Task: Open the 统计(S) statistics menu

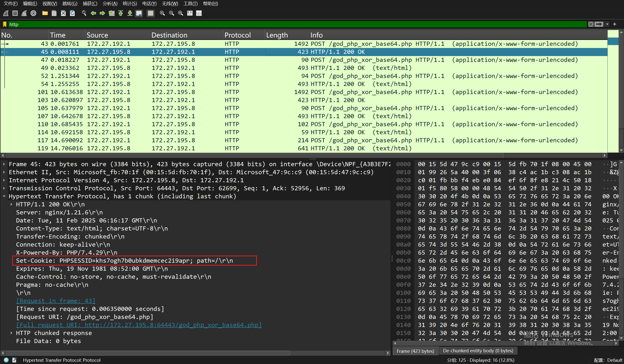Action: pos(129,3)
